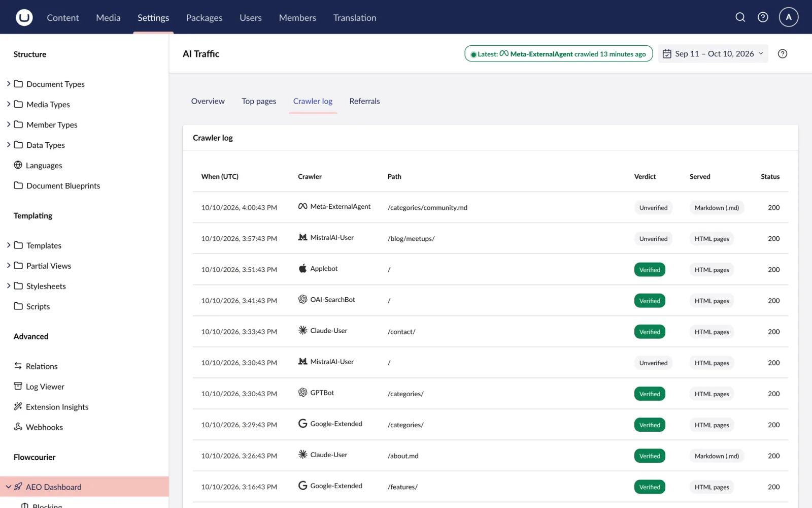This screenshot has height=508, width=812.
Task: Open the Members section
Action: click(x=297, y=18)
